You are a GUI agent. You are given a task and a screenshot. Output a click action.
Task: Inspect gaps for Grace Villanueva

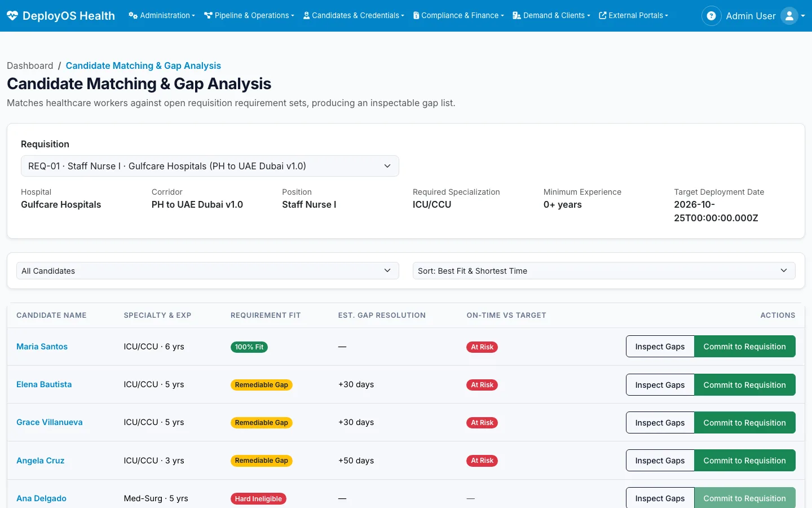click(660, 423)
